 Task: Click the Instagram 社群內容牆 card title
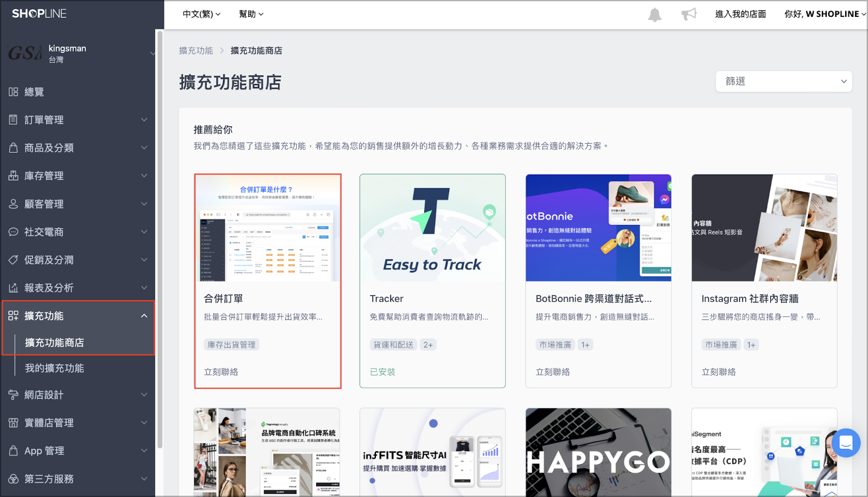[x=750, y=299]
